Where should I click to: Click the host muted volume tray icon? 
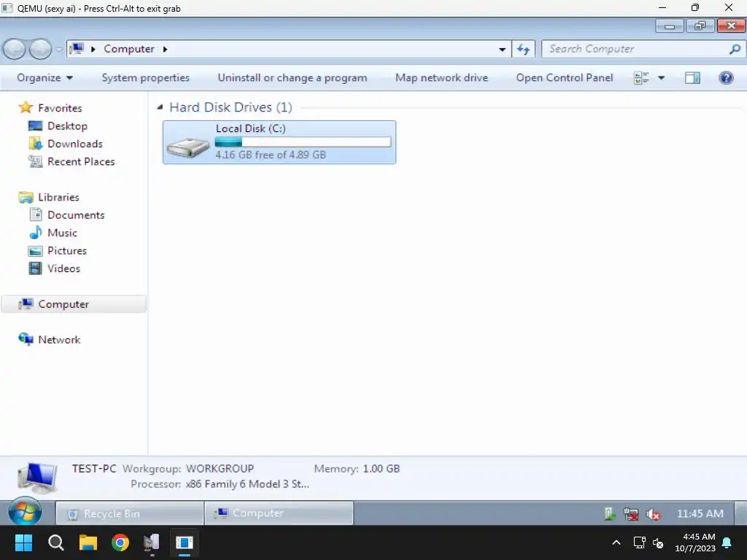(x=659, y=542)
